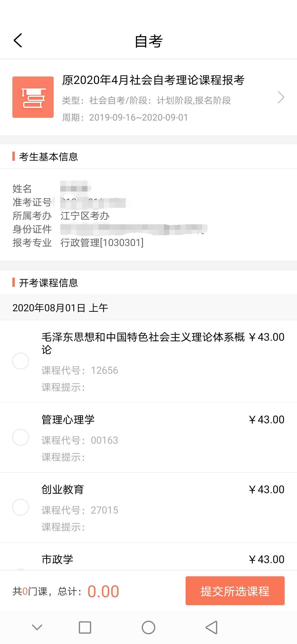Tap the recent apps square button

[85, 627]
